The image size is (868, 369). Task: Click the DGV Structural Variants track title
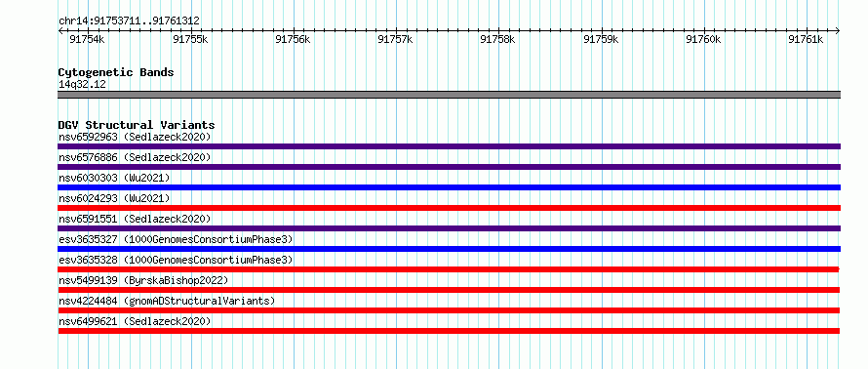click(x=137, y=125)
